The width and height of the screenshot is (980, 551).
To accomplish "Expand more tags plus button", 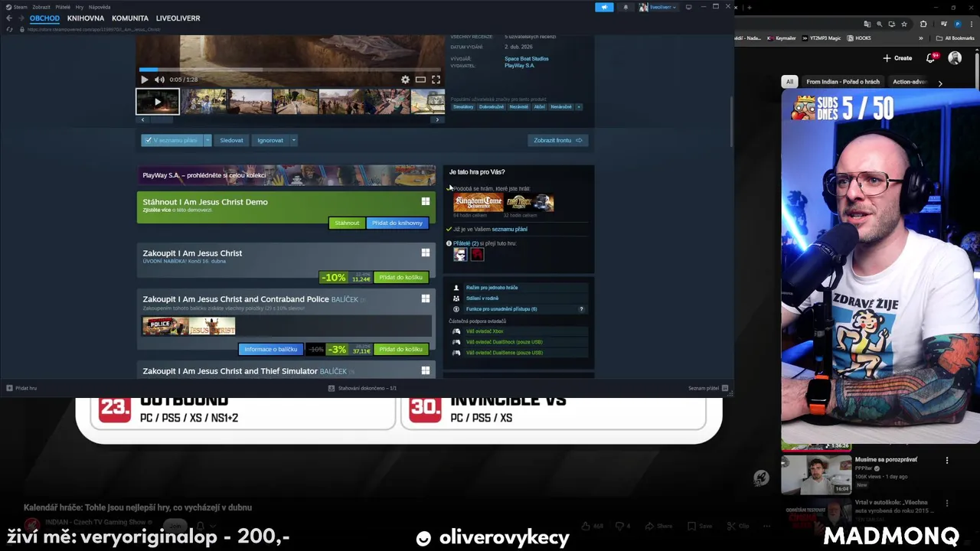I will [579, 107].
